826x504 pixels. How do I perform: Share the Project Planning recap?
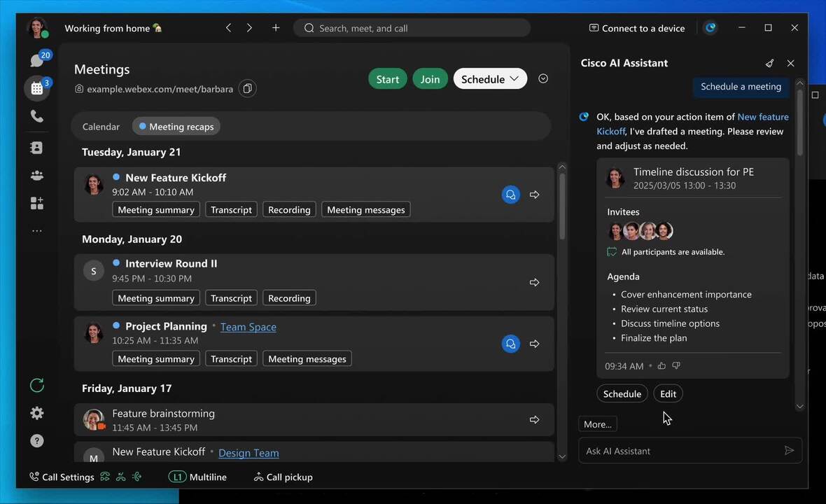point(534,344)
